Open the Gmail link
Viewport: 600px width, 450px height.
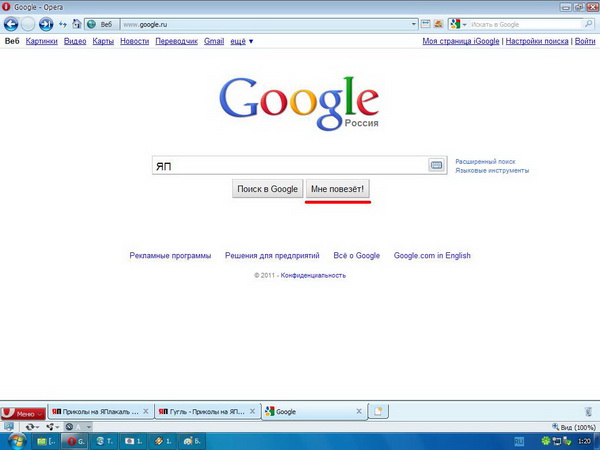pyautogui.click(x=214, y=41)
